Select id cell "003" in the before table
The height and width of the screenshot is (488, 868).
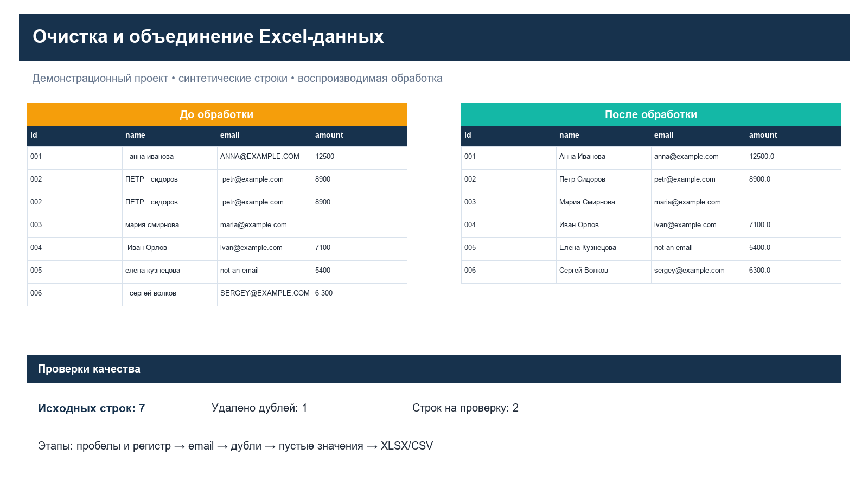(x=75, y=226)
